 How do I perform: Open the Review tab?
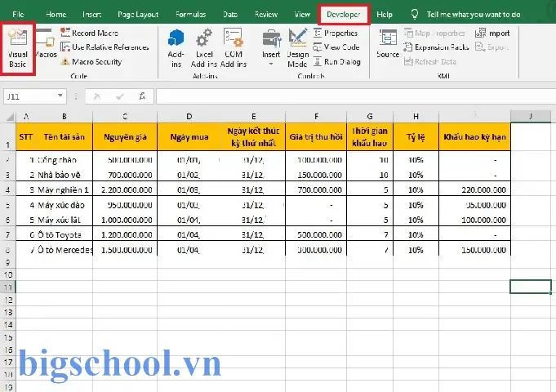[x=266, y=15]
